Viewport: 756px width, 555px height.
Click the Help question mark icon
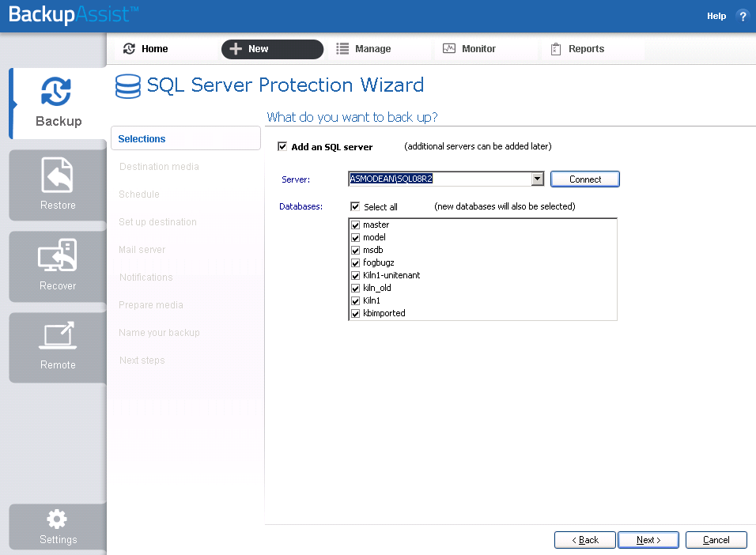[x=743, y=16]
